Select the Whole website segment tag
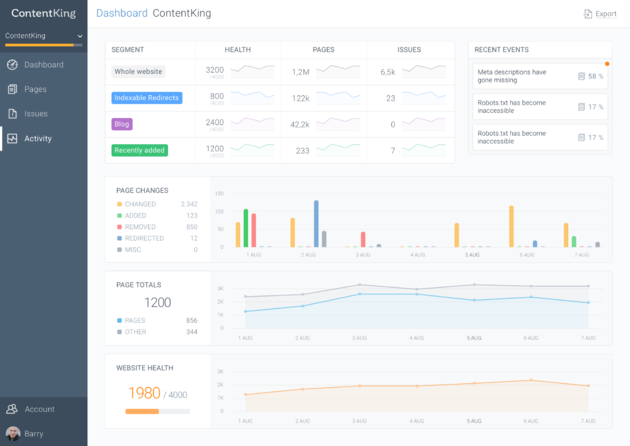630x446 pixels. click(138, 72)
